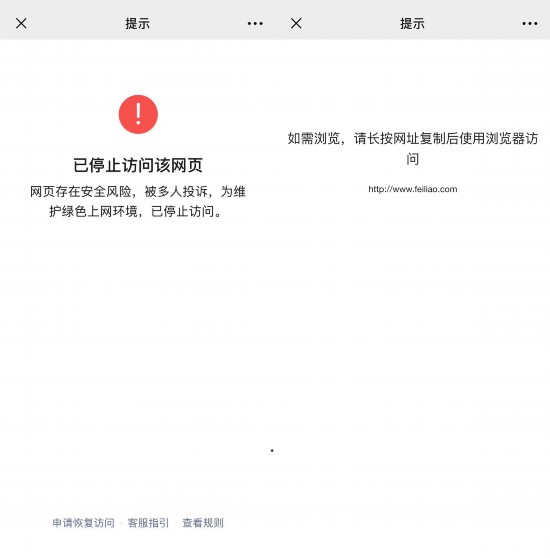
Task: Click the left header title 提示
Action: [138, 24]
